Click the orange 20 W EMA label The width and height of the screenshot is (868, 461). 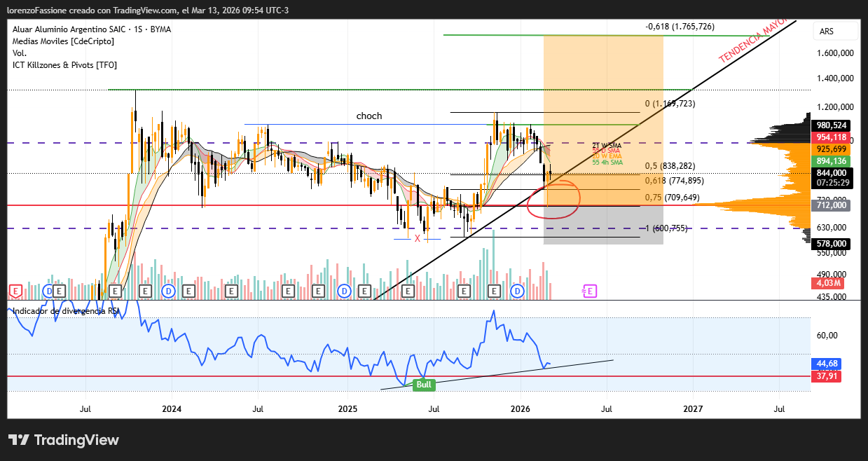606,156
